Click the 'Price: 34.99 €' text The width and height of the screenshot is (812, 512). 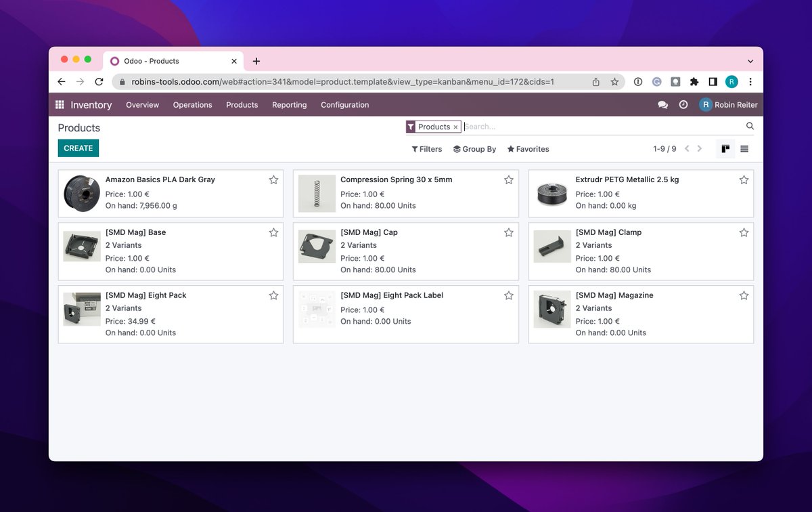point(131,322)
